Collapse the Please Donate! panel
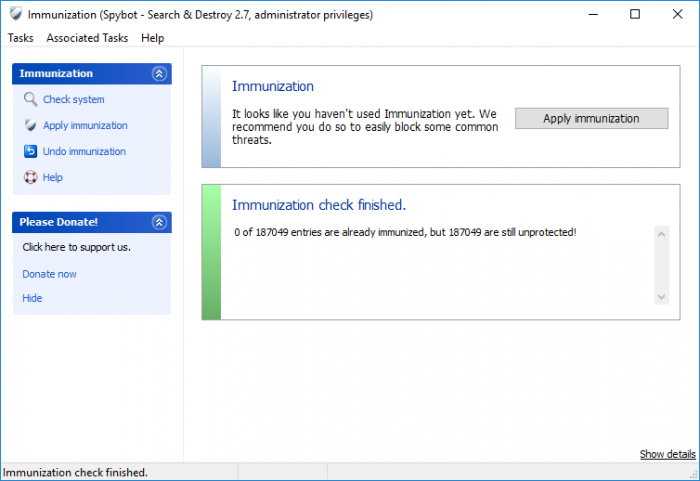 click(x=159, y=222)
